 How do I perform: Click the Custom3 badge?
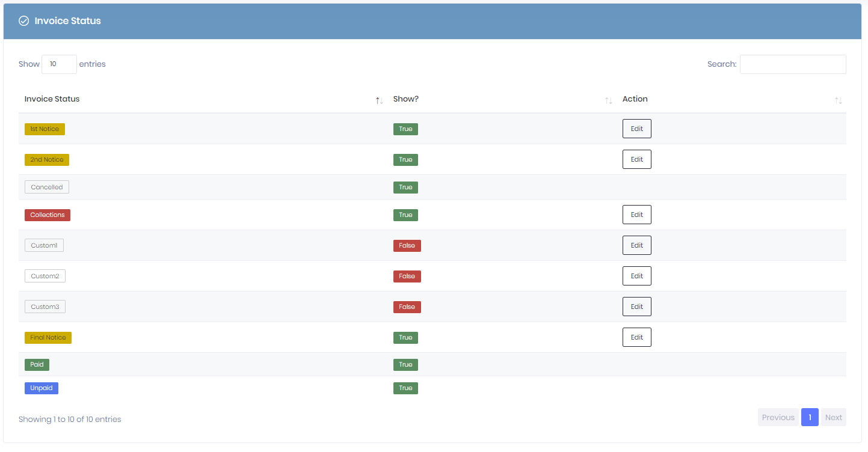point(45,307)
